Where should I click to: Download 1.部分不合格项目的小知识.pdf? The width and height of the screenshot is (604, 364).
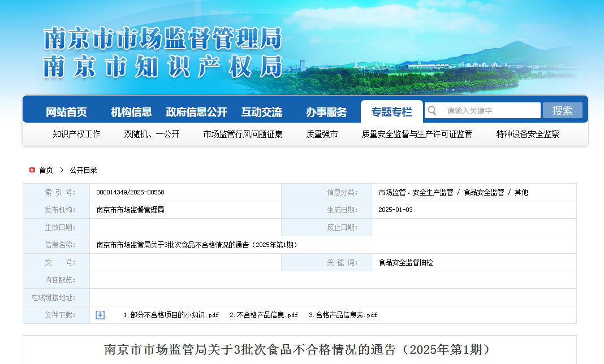[x=171, y=315]
